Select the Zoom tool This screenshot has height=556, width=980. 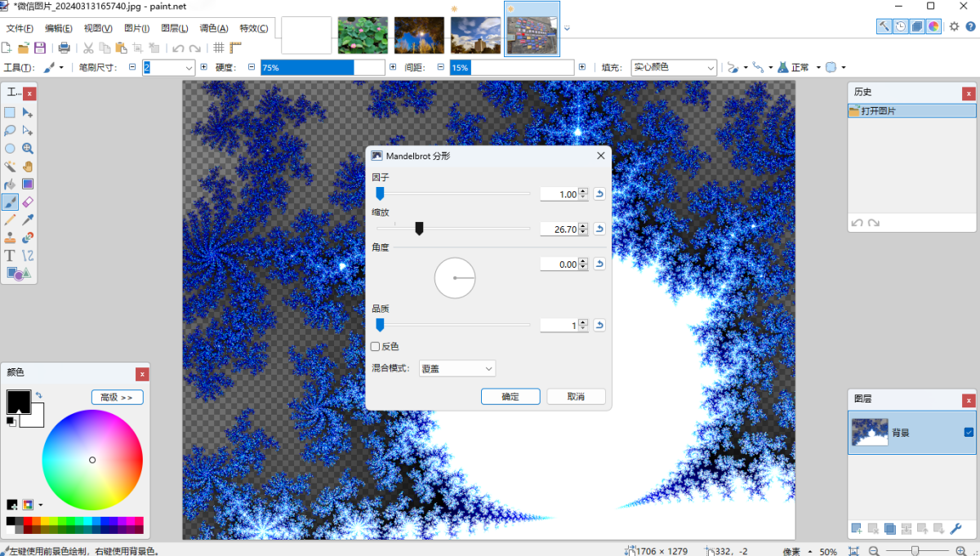(x=27, y=149)
